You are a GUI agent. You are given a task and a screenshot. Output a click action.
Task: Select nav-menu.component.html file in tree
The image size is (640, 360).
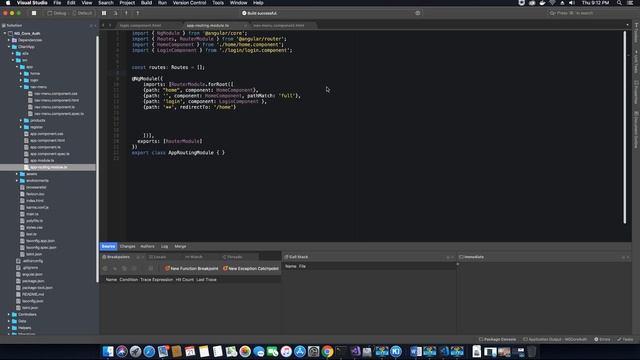(x=56, y=100)
